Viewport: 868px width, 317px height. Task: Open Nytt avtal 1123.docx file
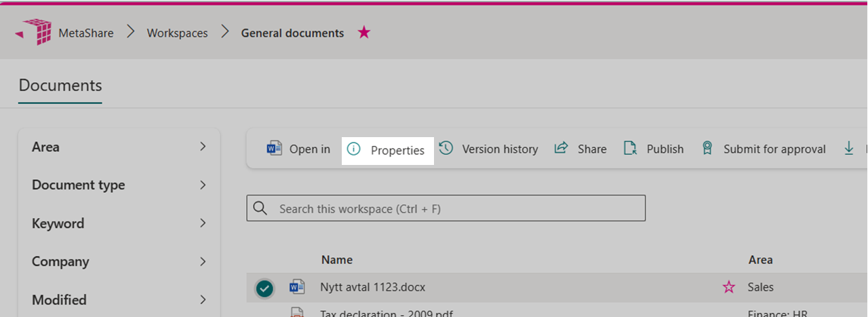pyautogui.click(x=372, y=288)
